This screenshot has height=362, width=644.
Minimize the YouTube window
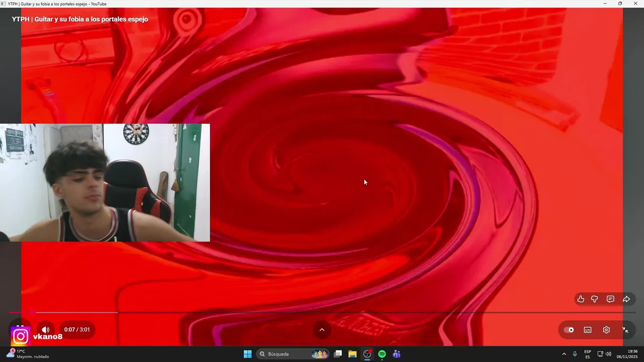605,4
